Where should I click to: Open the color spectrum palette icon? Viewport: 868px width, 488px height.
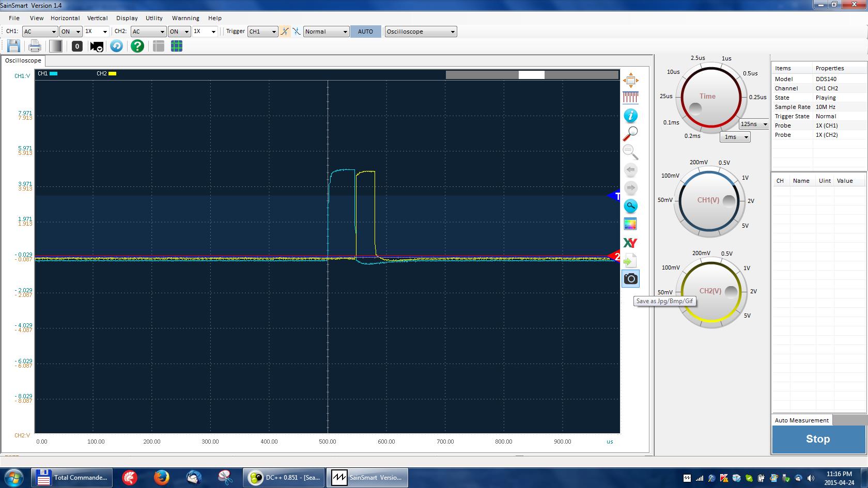pyautogui.click(x=630, y=224)
